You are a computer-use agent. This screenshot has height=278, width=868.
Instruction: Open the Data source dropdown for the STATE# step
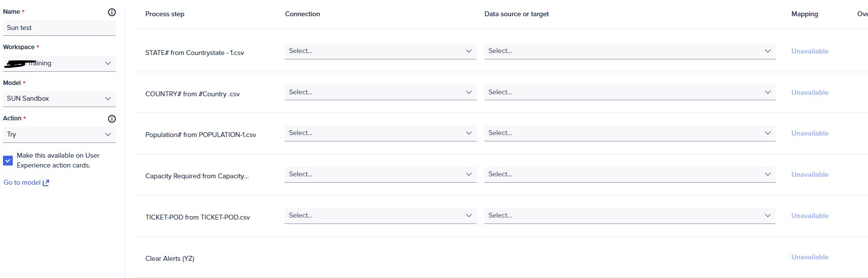coord(629,51)
